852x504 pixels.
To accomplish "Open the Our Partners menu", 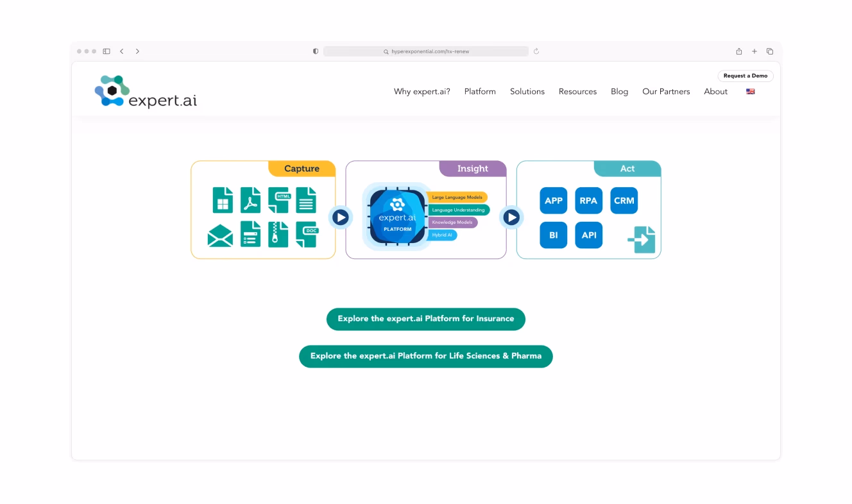I will (x=666, y=92).
